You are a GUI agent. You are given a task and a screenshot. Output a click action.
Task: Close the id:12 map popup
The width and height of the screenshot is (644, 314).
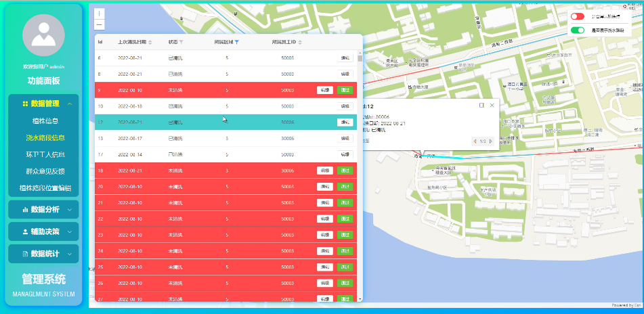click(492, 105)
